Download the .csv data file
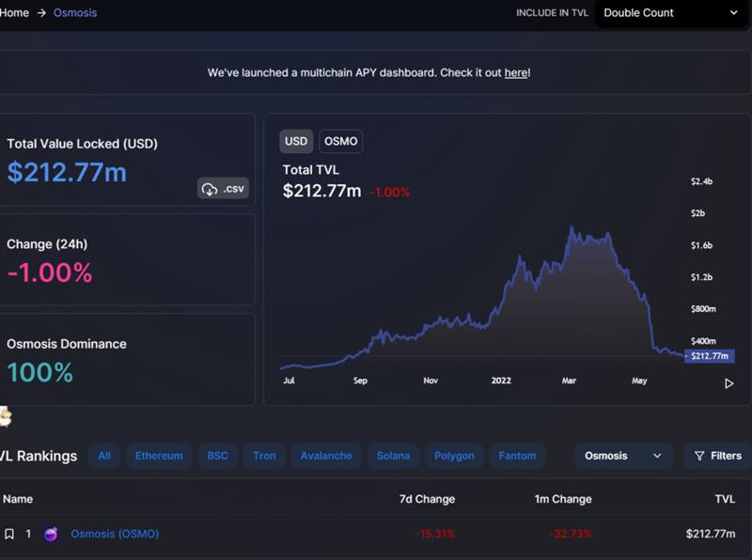Image resolution: width=752 pixels, height=560 pixels. pyautogui.click(x=223, y=189)
